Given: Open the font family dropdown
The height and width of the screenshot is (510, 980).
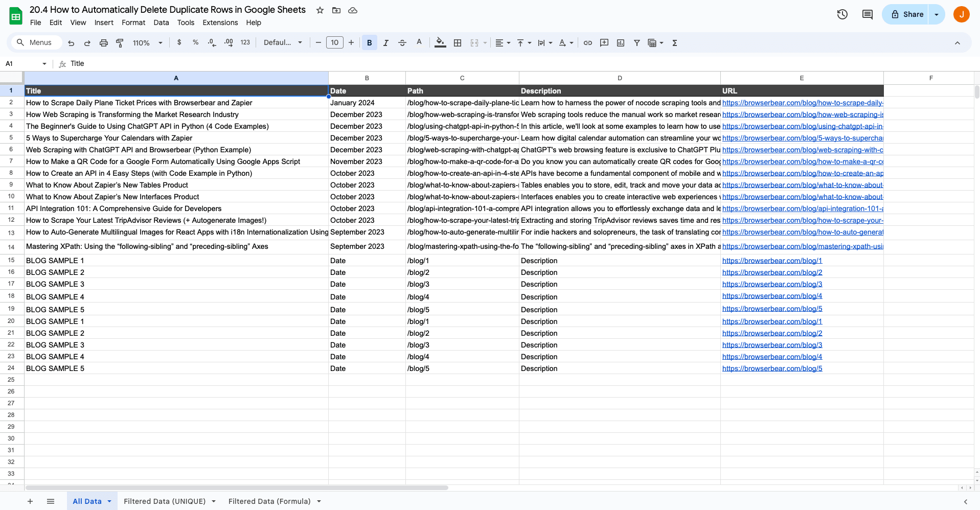Looking at the screenshot, I should pos(283,42).
